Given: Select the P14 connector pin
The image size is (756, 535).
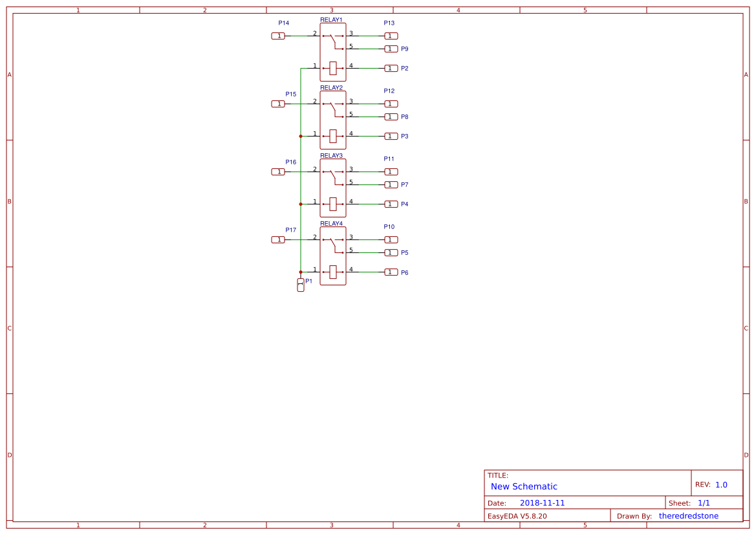Looking at the screenshot, I should (278, 36).
